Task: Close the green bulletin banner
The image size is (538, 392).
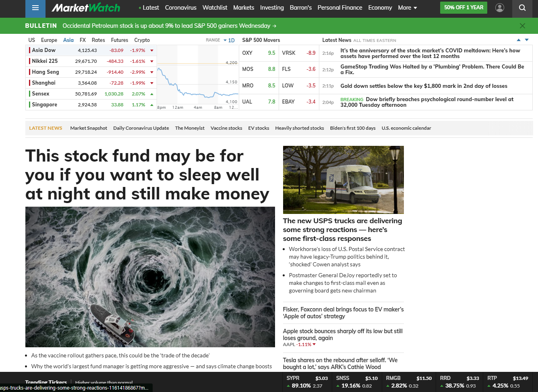Action: click(522, 26)
